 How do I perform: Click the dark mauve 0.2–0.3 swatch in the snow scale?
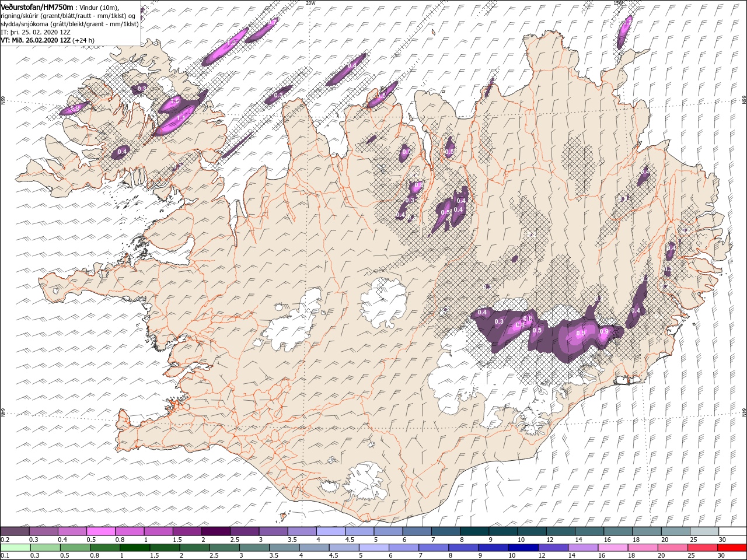pos(15,531)
